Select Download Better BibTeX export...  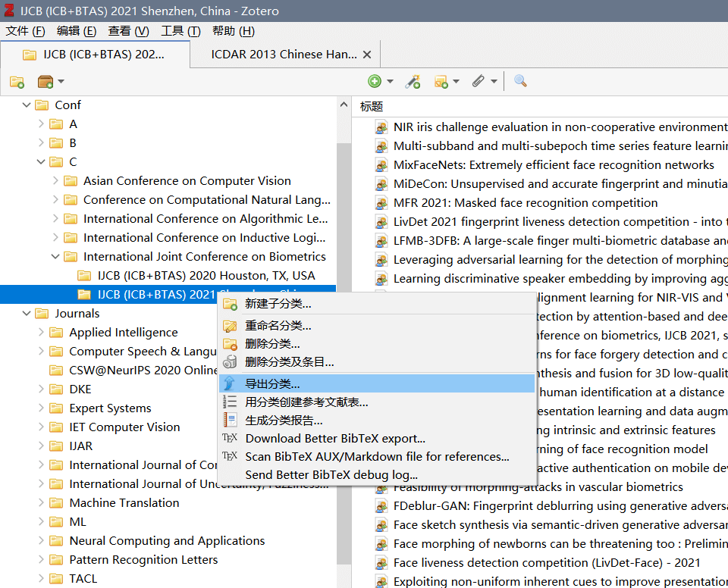pos(377,439)
